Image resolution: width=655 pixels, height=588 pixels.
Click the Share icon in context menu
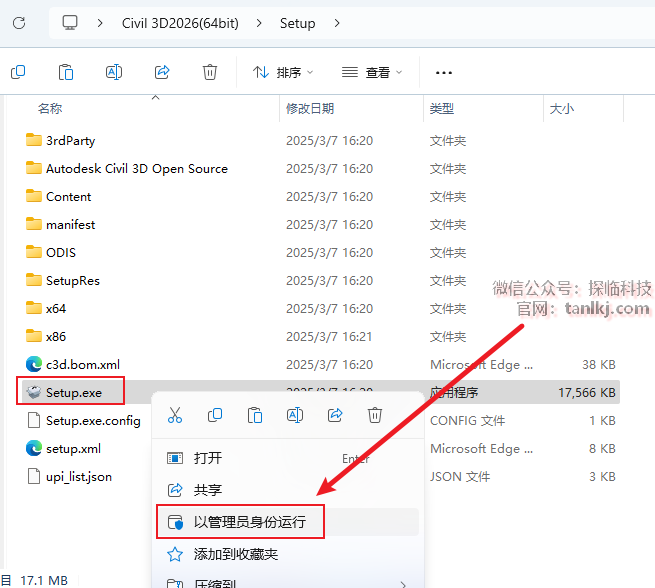point(335,415)
